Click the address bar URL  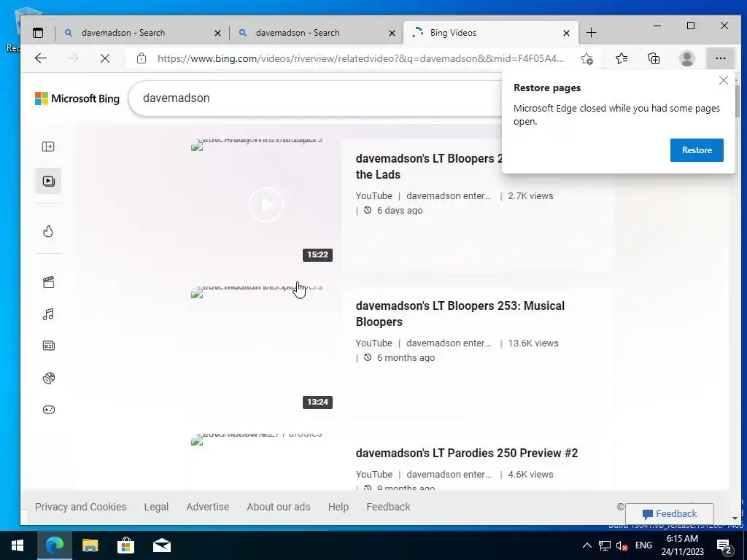360,58
